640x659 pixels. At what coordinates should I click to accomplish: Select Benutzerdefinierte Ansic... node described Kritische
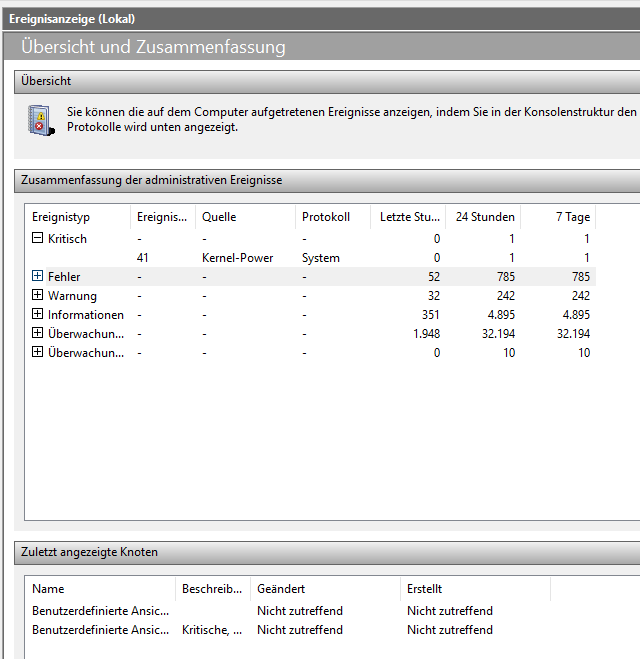(100, 630)
